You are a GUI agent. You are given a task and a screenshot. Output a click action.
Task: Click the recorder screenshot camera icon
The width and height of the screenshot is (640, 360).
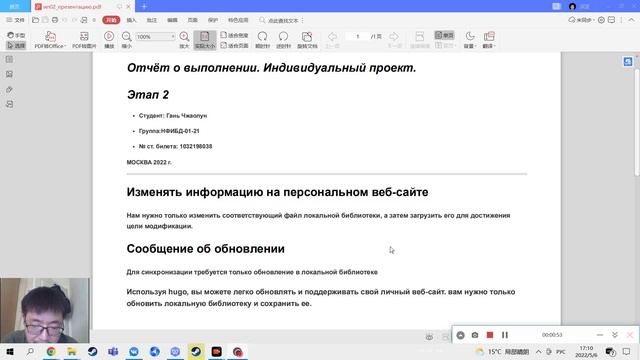(x=475, y=335)
